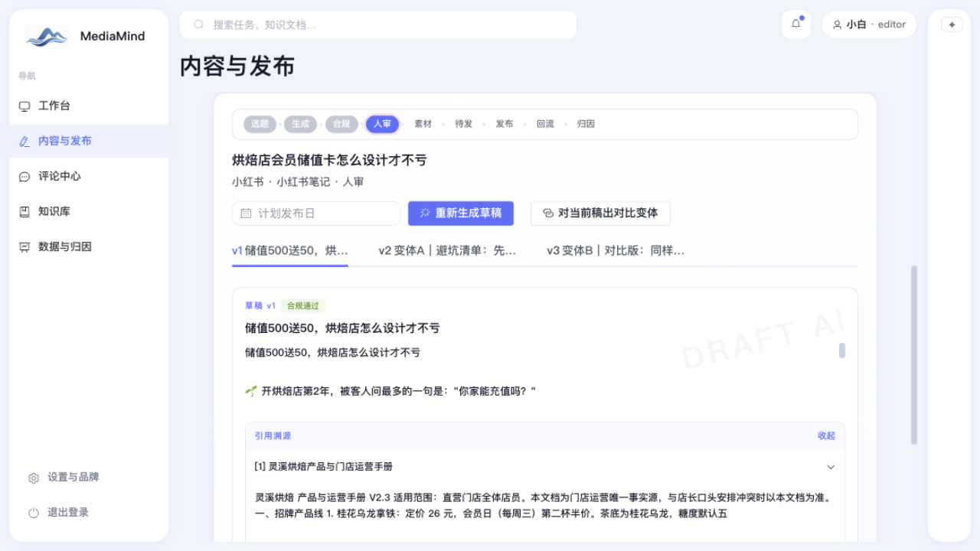This screenshot has width=980, height=551.
Task: Click the 小红书 · 小红书笔记 · 人审 subtitle
Action: [x=298, y=182]
